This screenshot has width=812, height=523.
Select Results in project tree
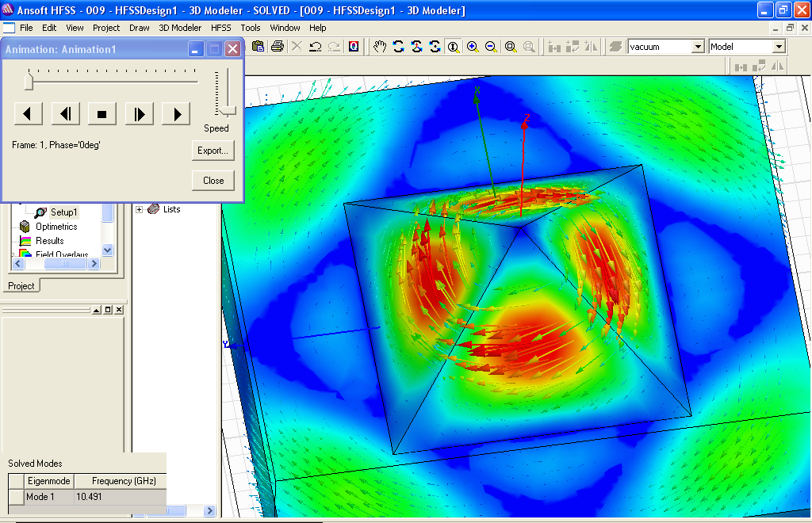click(50, 241)
